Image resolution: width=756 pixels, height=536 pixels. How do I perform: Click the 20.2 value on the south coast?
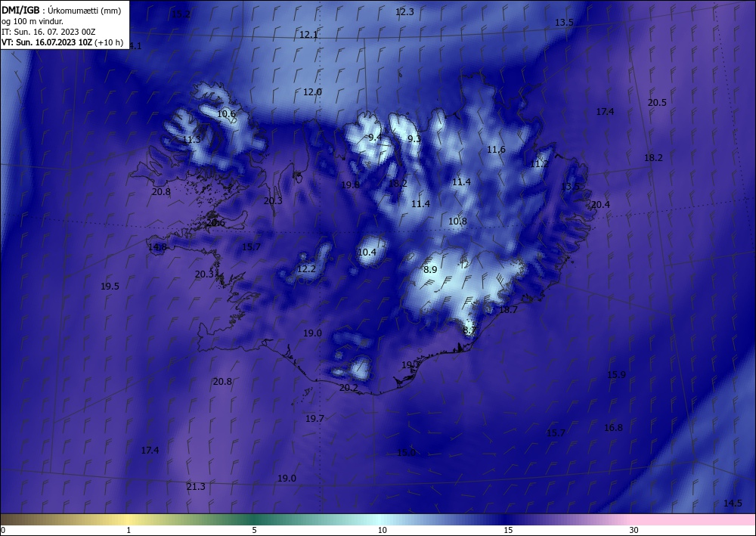[349, 388]
